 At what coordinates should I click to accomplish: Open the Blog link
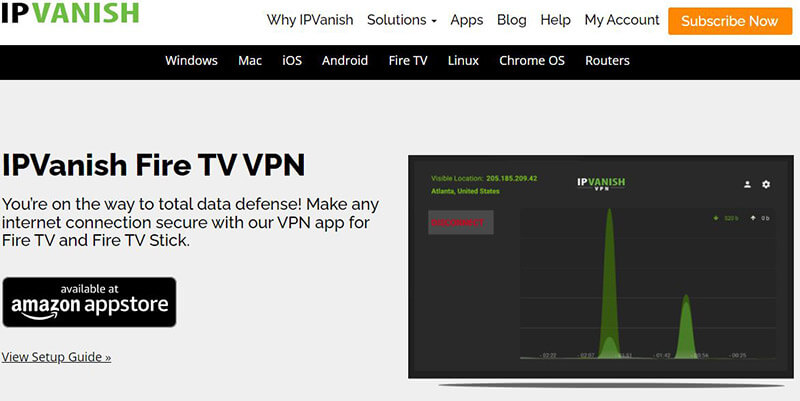pos(511,20)
